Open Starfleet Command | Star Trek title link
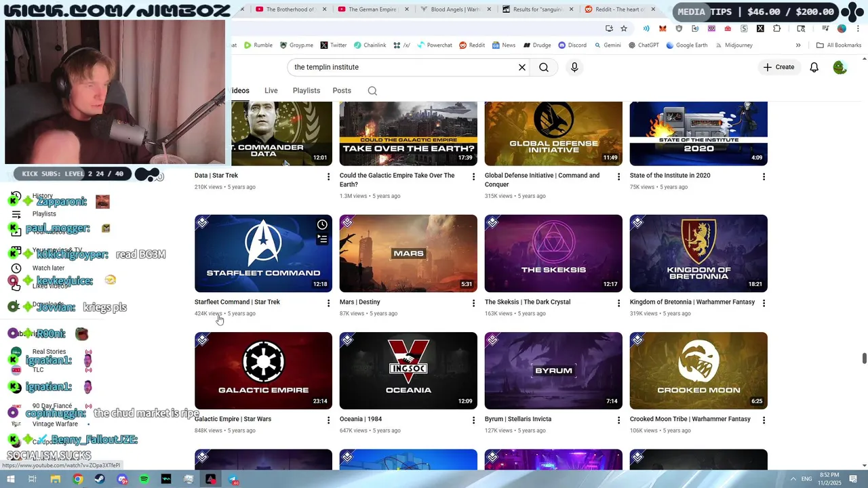This screenshot has height=488, width=868. [237, 302]
